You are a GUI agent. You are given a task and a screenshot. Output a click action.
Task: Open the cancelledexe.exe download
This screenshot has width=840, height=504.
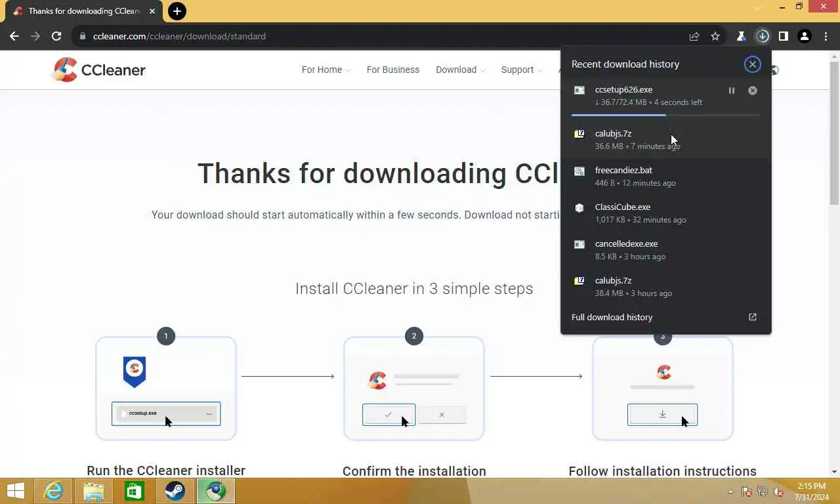click(x=666, y=249)
